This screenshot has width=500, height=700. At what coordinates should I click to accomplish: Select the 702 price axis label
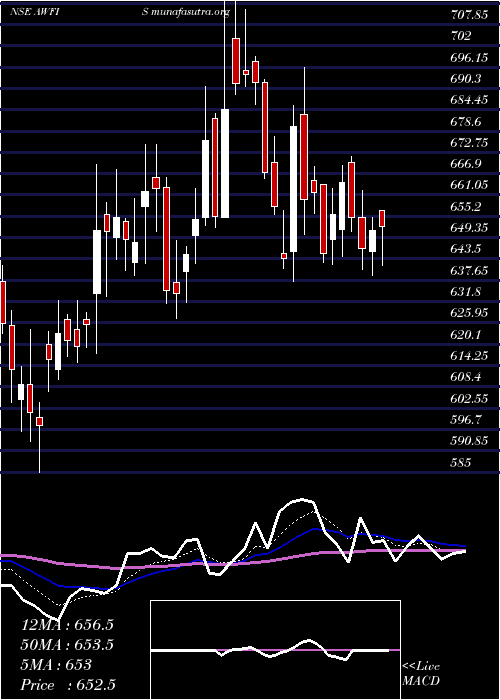click(461, 36)
